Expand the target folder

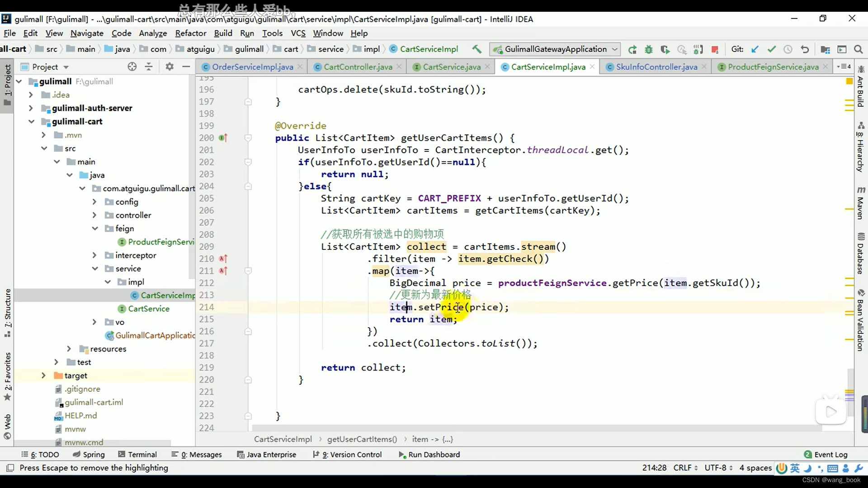[x=43, y=375]
